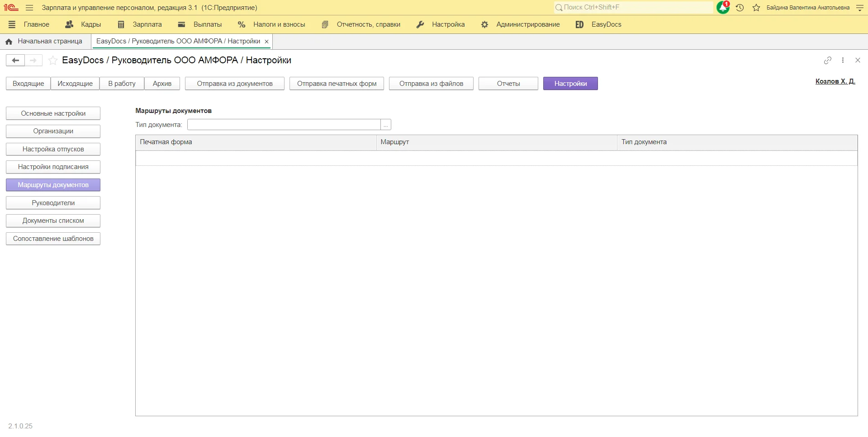Open the Входящие section

(28, 84)
